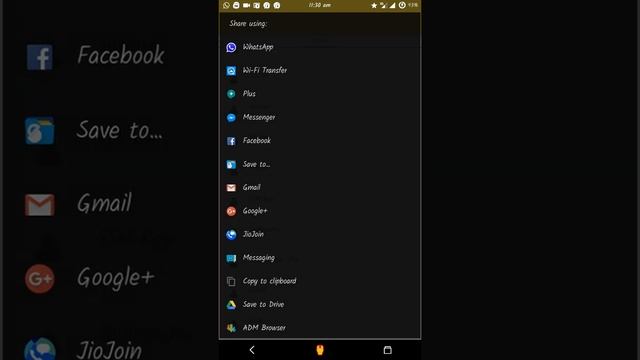This screenshot has width=640, height=360.
Task: Click large Save to... icon in background
Action: (x=40, y=131)
